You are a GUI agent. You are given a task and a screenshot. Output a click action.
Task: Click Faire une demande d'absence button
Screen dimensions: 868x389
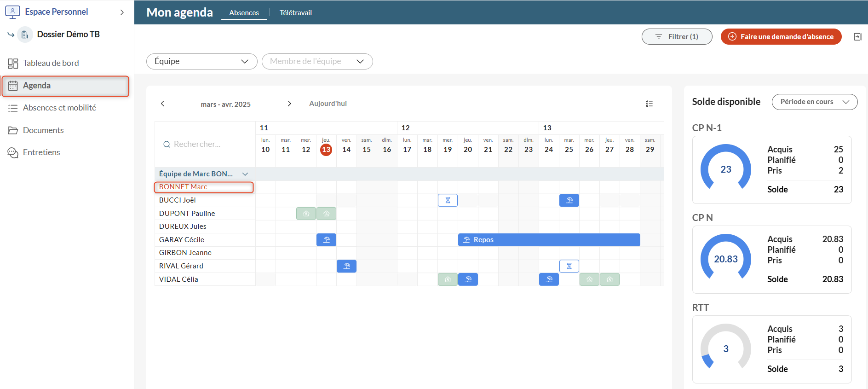781,37
